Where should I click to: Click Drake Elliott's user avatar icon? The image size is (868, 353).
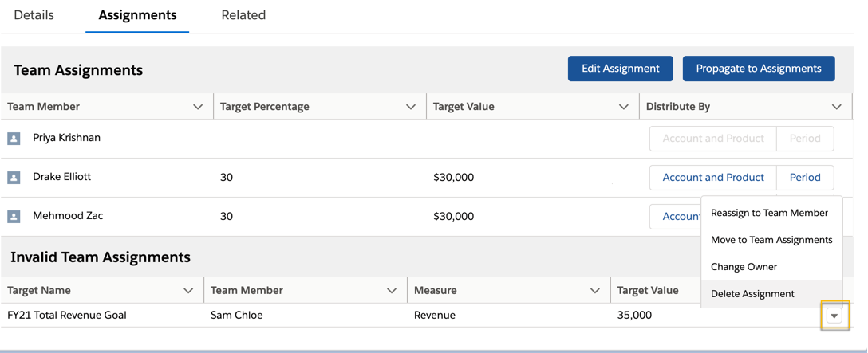(x=14, y=178)
